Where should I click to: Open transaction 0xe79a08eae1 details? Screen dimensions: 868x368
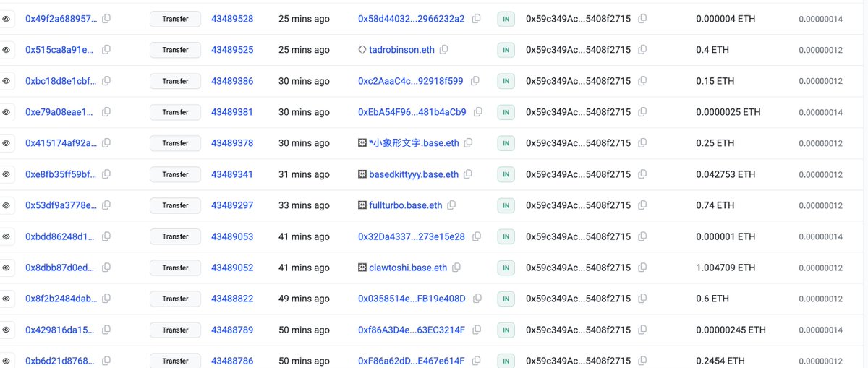(x=59, y=112)
